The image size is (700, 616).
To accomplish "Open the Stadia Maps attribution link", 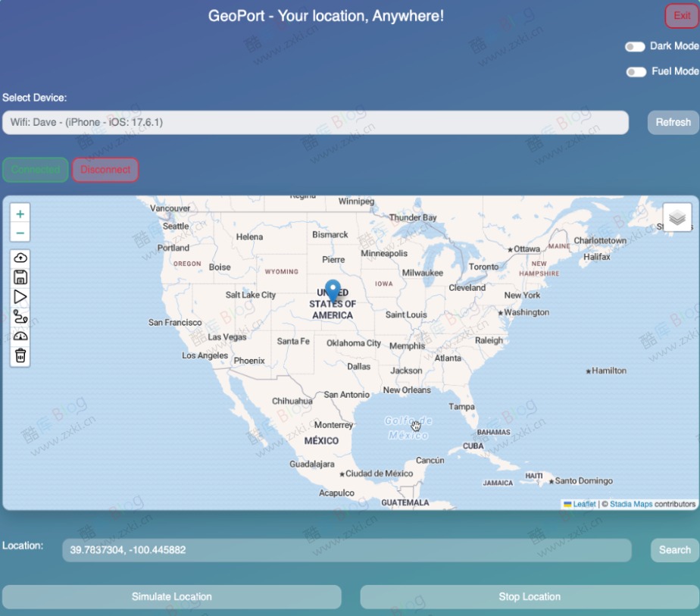I will tap(631, 504).
